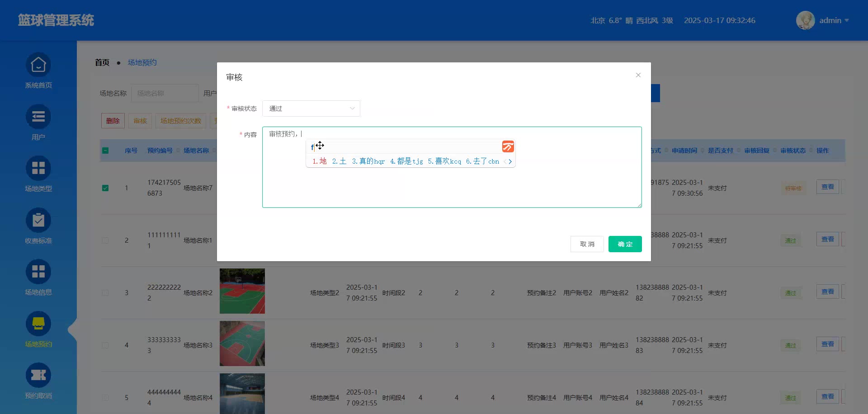Screen dimensions: 868x414
Task: Click the 审核 toolbar button
Action: (x=140, y=121)
